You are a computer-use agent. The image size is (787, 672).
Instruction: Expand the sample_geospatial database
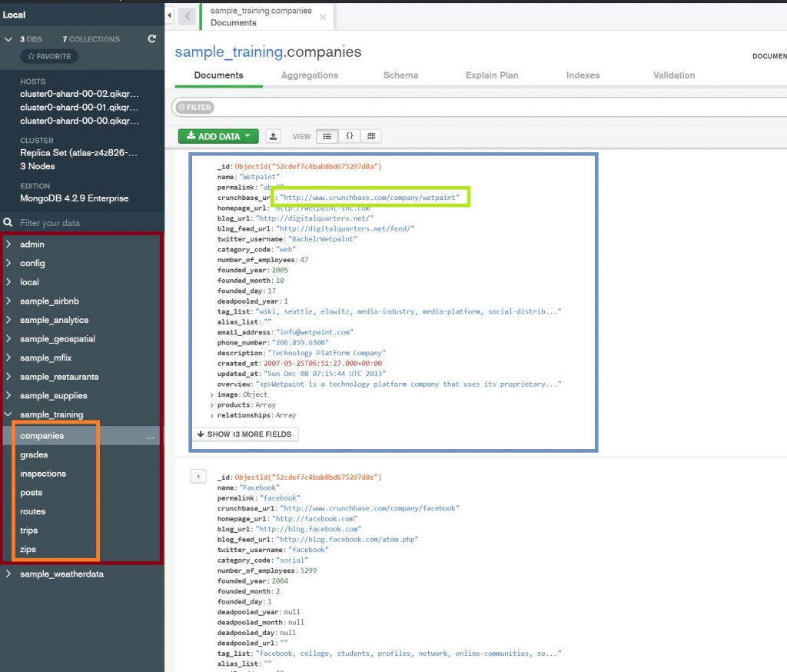[8, 338]
